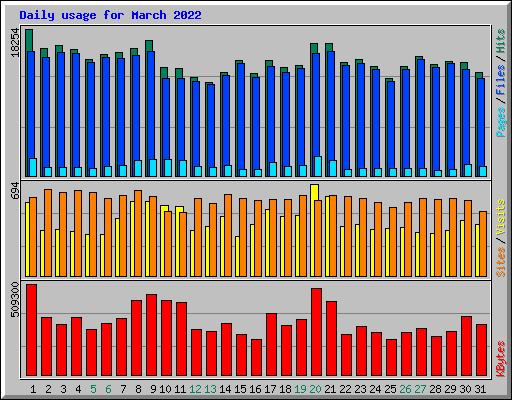Click day label 31 on the x-axis
The image size is (512, 400).
pyautogui.click(x=480, y=389)
